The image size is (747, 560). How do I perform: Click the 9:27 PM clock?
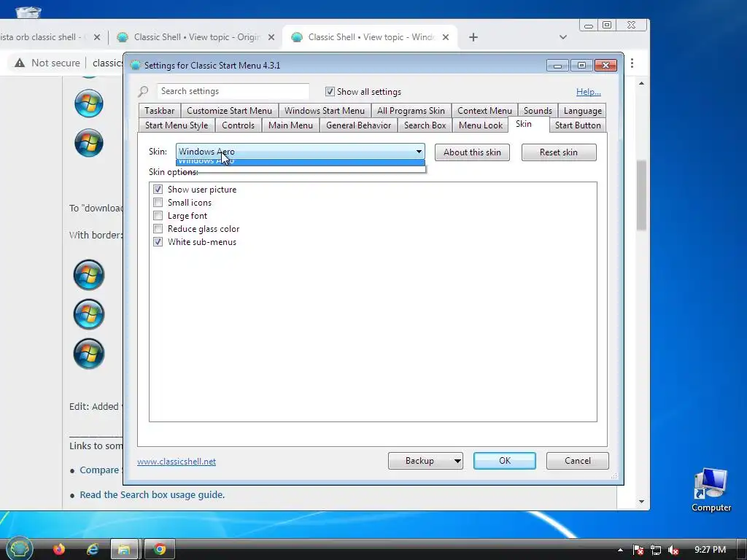click(710, 550)
